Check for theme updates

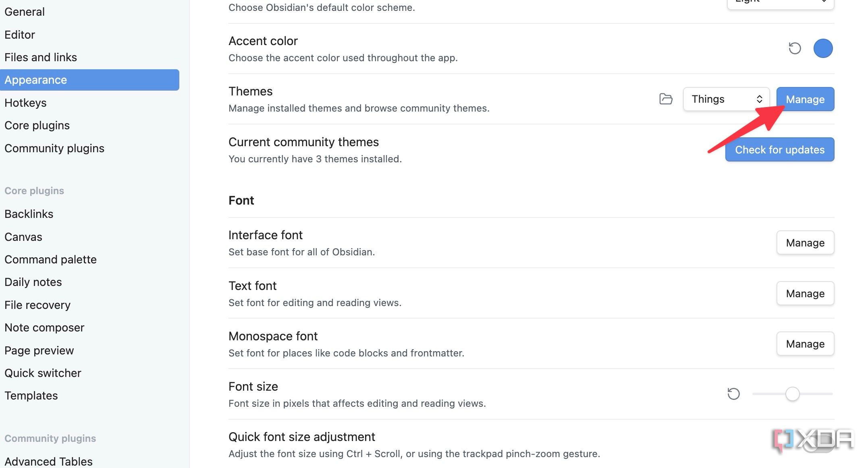coord(779,150)
